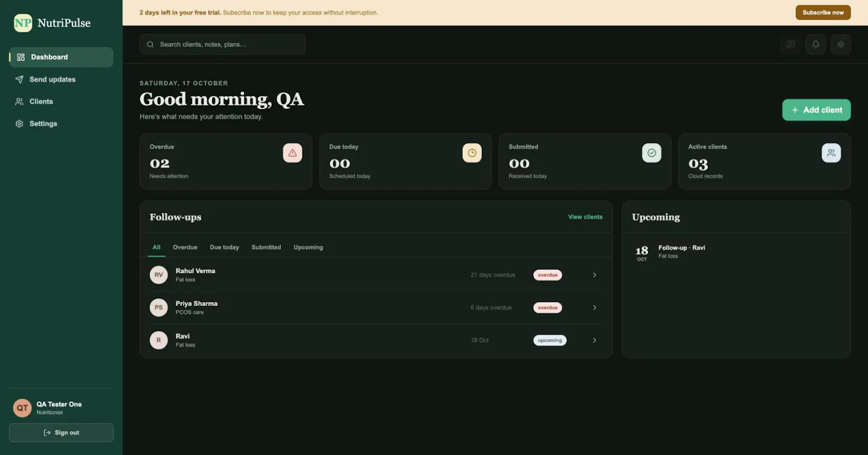Click the Subscribe now button

[x=823, y=12]
